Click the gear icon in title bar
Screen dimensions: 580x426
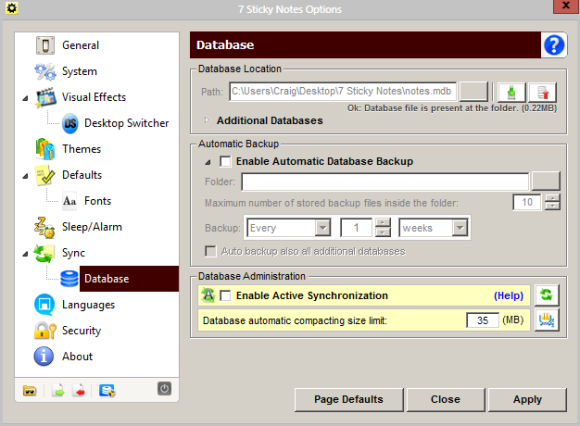click(12, 8)
